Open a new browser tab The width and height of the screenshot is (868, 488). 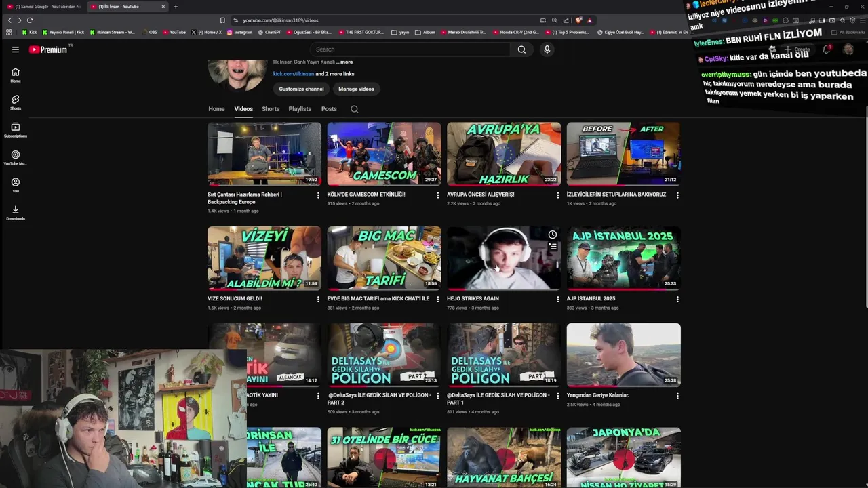[176, 7]
